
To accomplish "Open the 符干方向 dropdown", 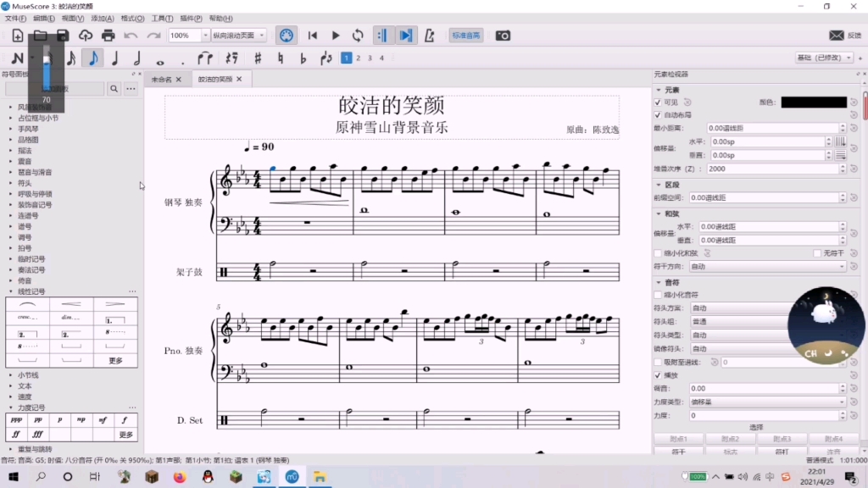I will 767,266.
